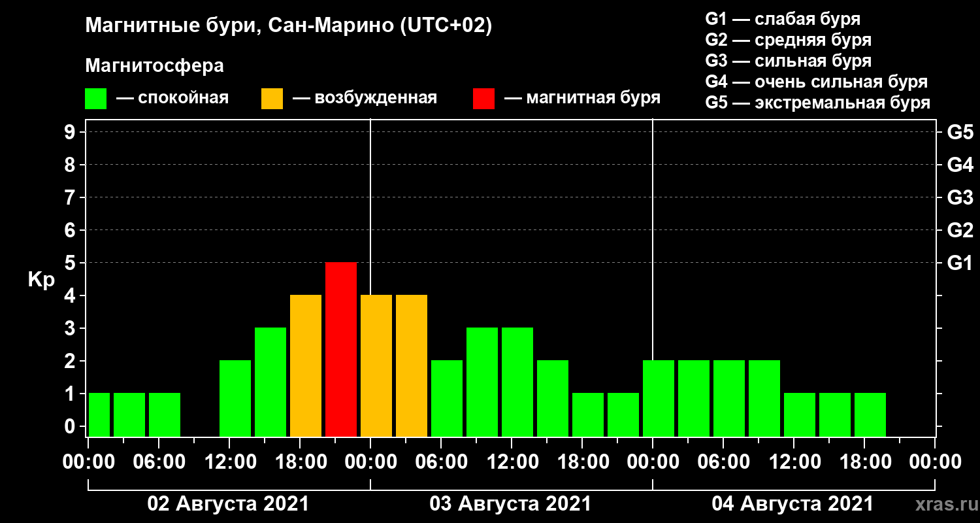Click the 'G3 — сильная буря' legend line

tap(788, 61)
